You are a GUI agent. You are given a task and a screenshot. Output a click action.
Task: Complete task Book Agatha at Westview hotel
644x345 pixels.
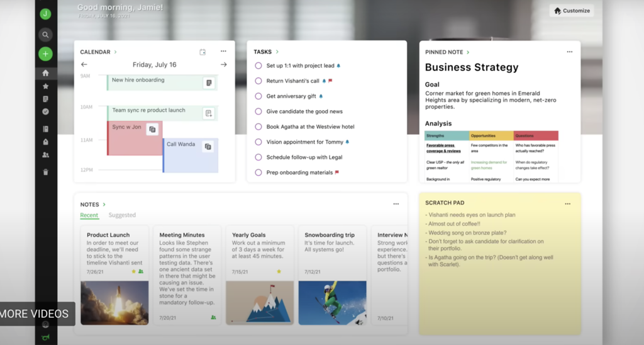258,127
